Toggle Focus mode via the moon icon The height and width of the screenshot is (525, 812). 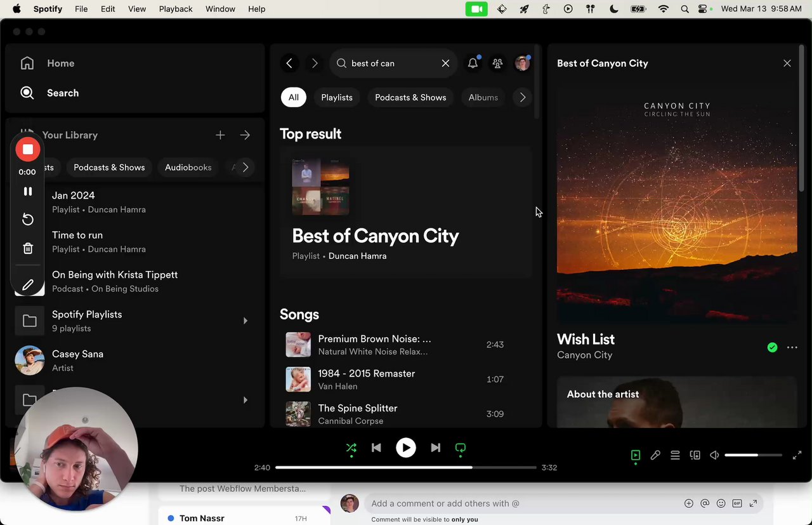point(613,9)
